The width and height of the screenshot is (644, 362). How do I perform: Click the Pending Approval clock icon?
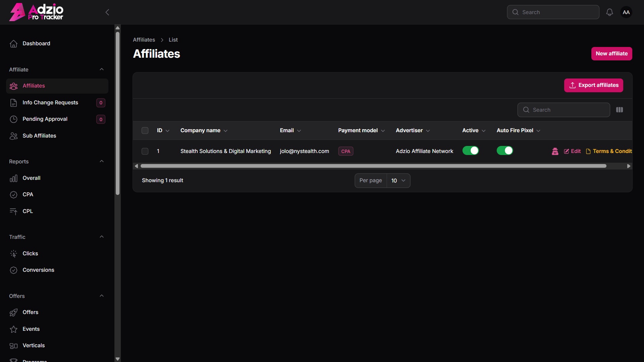point(13,119)
